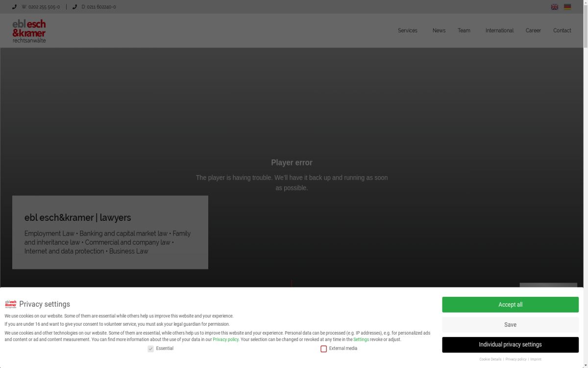Viewport: 588px width, 368px height.
Task: Navigate to the Contact page
Action: coord(562,30)
